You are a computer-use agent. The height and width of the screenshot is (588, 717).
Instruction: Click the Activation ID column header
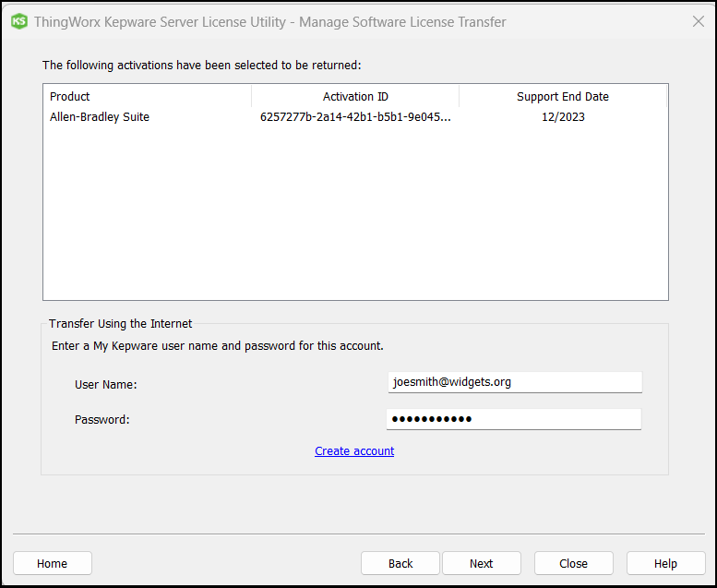355,97
